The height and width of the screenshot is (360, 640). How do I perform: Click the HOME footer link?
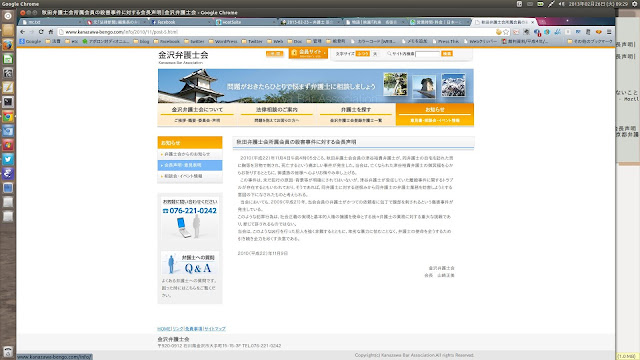point(163,329)
